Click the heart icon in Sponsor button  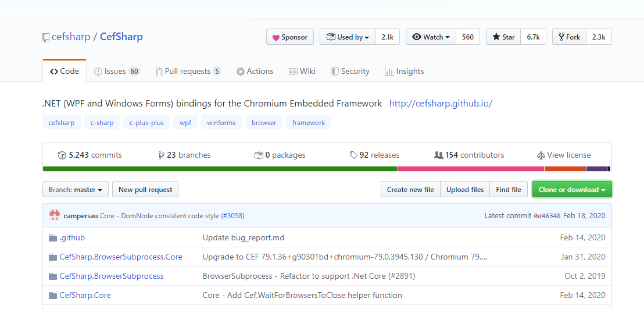tap(276, 37)
